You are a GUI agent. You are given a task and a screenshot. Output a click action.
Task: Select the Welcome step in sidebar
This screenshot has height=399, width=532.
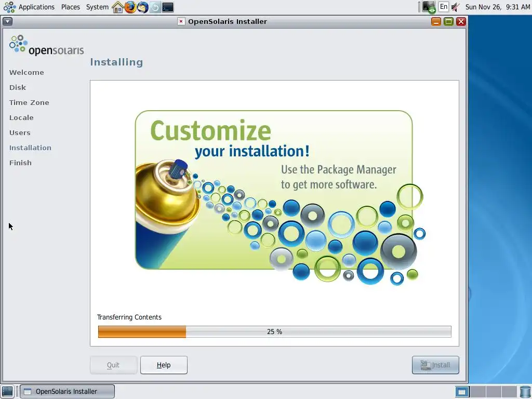coord(26,72)
